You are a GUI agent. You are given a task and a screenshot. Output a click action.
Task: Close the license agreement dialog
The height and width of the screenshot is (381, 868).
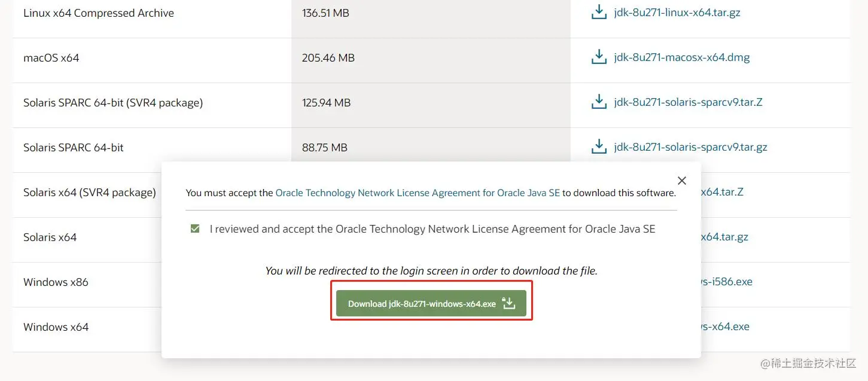click(681, 181)
